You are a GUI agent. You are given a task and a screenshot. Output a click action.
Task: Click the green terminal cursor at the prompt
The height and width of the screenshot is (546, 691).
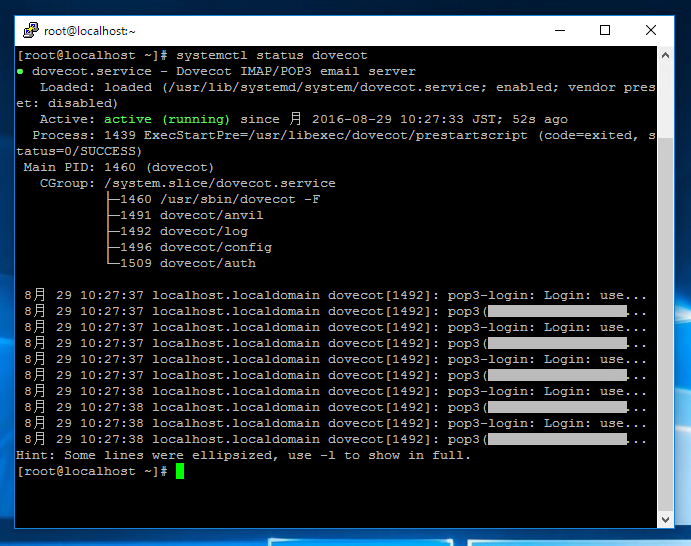coord(180,471)
